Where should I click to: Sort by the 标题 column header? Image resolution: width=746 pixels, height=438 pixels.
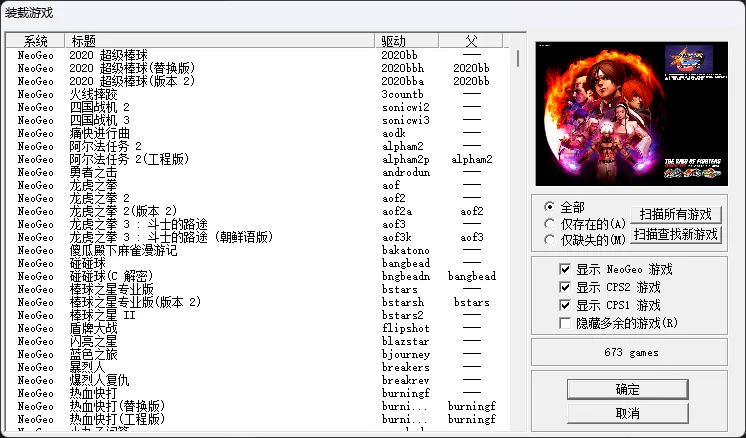(220, 41)
